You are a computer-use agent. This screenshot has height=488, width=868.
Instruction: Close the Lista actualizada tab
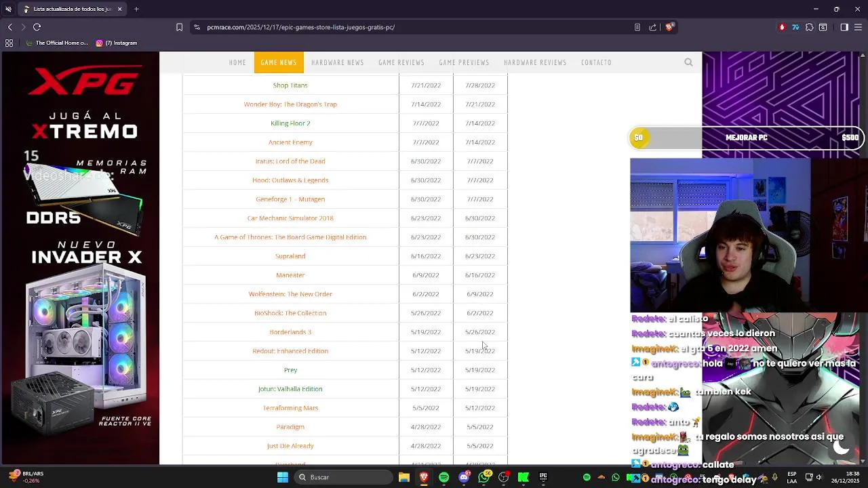119,9
